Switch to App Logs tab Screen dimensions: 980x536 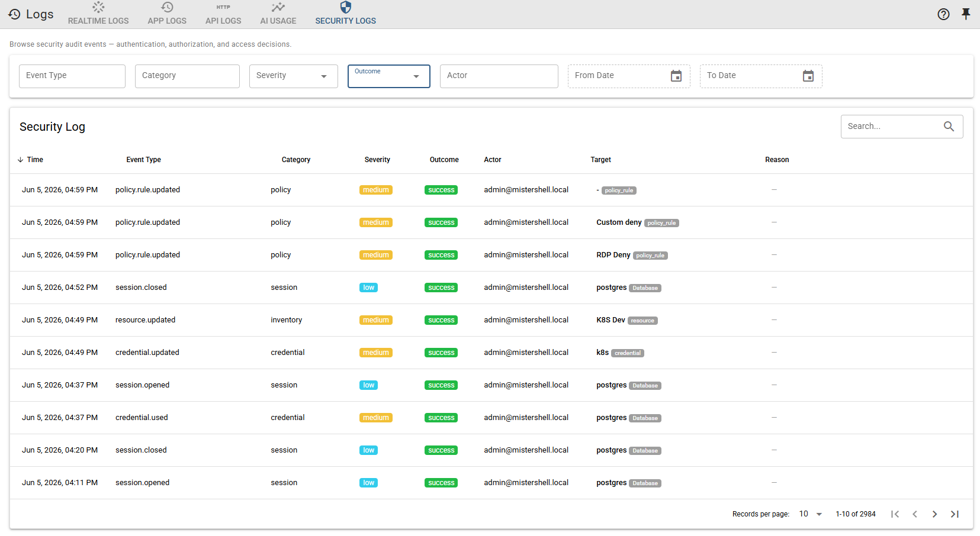[x=167, y=14]
